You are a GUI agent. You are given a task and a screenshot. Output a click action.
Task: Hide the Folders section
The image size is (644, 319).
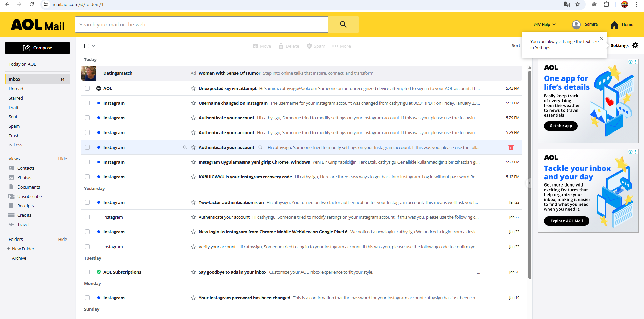click(x=62, y=240)
